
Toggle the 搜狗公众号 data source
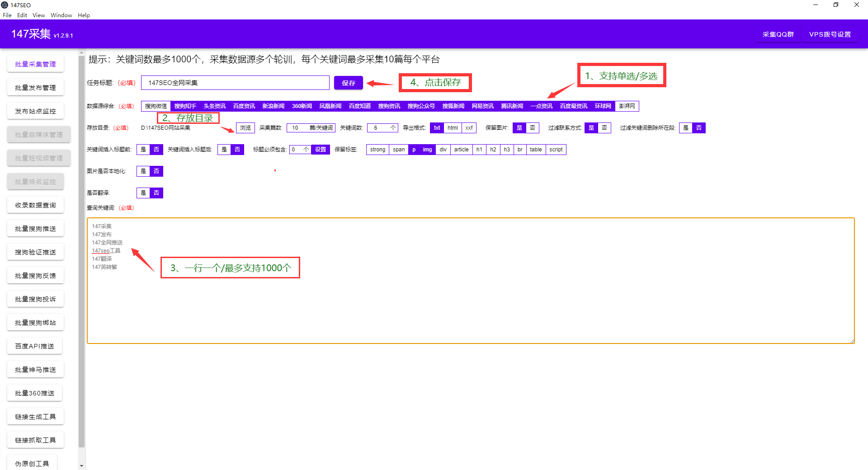[x=421, y=106]
